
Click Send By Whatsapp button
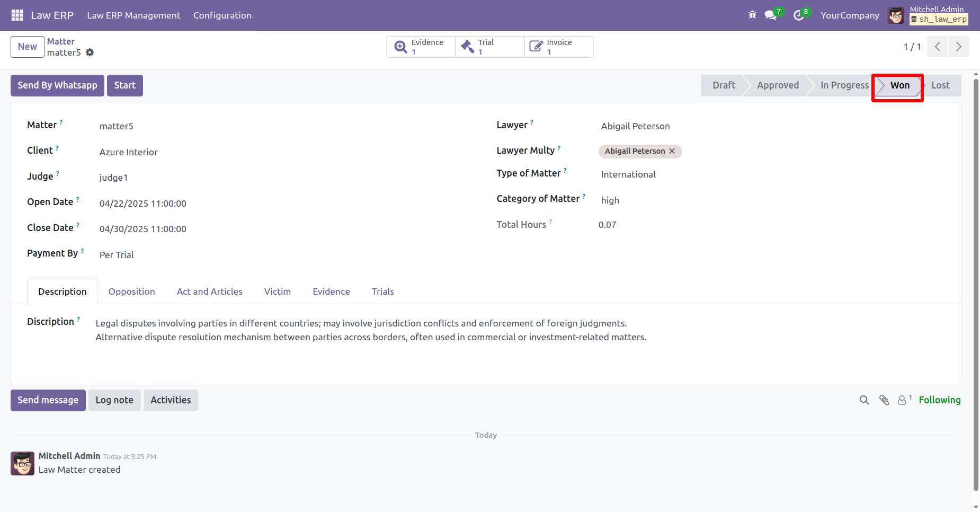point(57,85)
